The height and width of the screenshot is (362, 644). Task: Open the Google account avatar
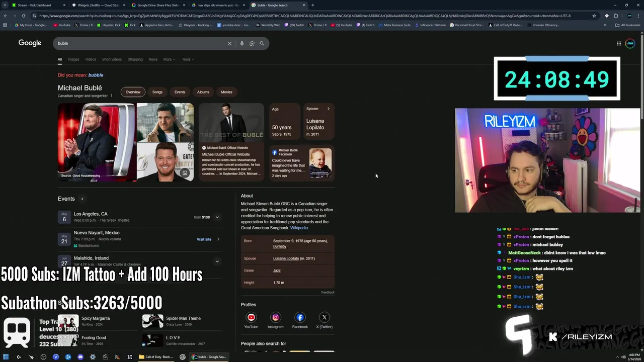click(x=630, y=43)
